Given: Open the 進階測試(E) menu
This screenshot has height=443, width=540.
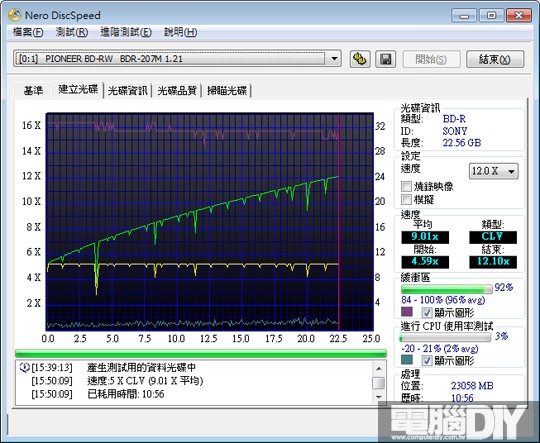Looking at the screenshot, I should [x=126, y=32].
